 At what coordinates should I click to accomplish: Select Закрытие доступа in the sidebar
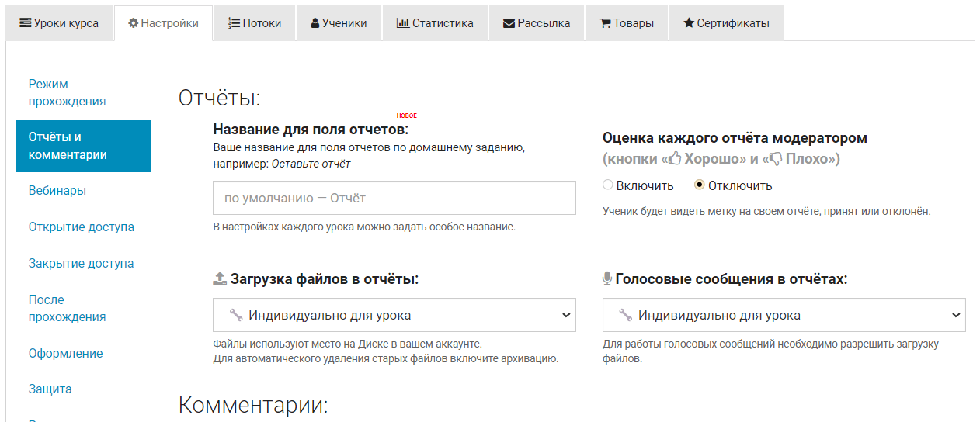[82, 264]
